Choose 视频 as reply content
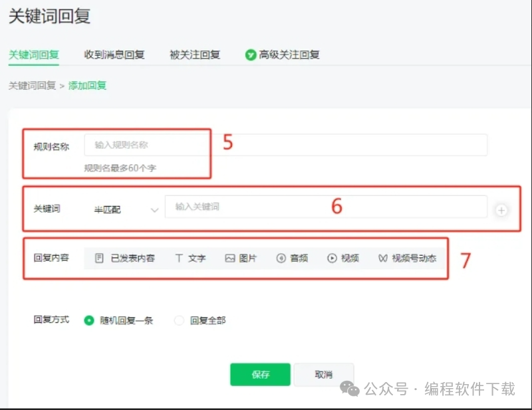 pyautogui.click(x=343, y=258)
